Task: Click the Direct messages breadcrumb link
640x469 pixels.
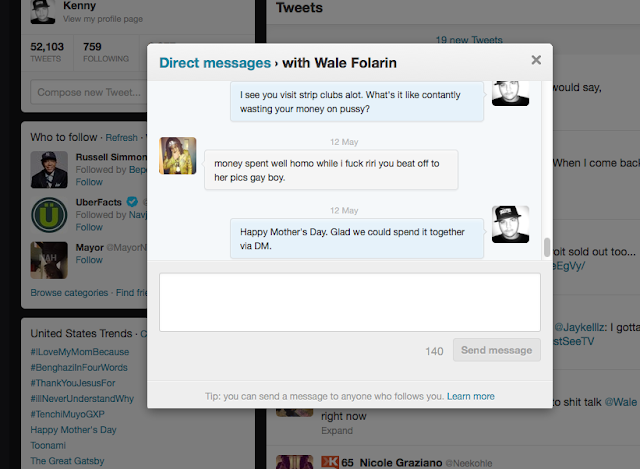Action: (x=215, y=63)
